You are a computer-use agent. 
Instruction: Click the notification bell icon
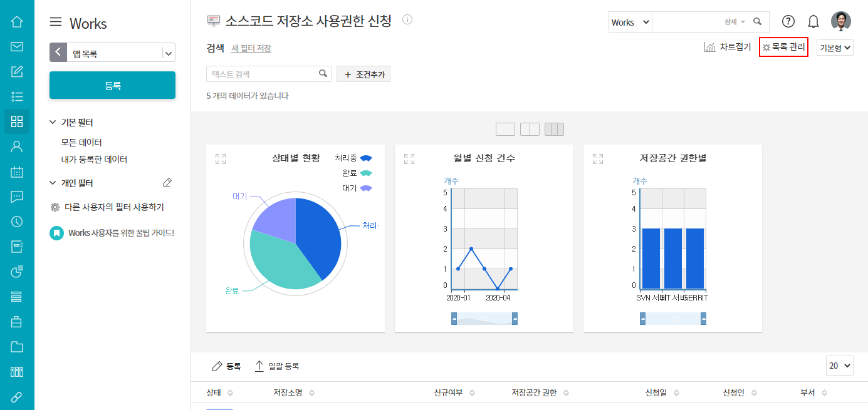[x=813, y=22]
